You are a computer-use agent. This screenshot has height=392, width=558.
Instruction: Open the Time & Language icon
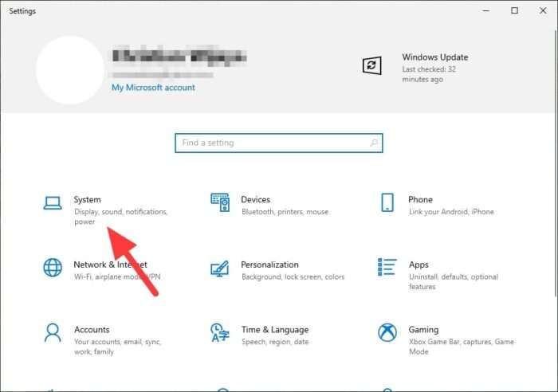(x=219, y=332)
